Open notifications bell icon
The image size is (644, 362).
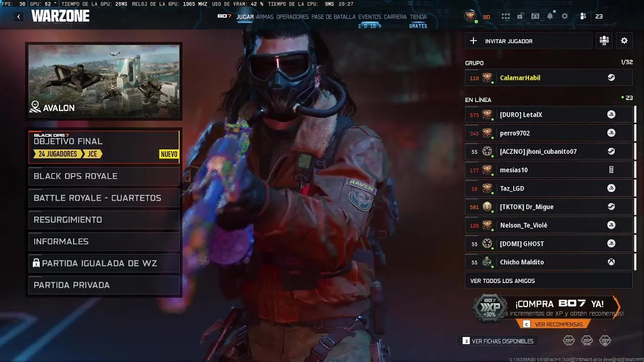click(x=550, y=17)
